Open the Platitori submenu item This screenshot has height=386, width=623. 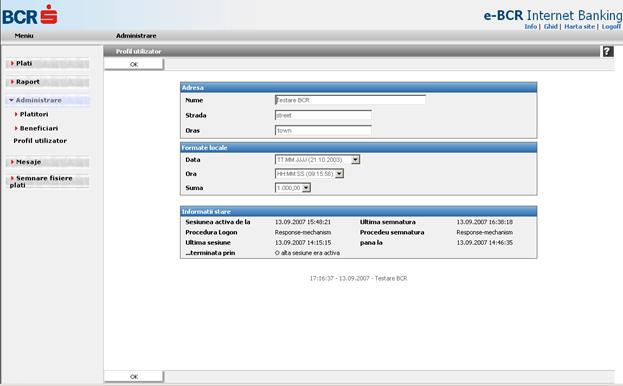(x=31, y=114)
